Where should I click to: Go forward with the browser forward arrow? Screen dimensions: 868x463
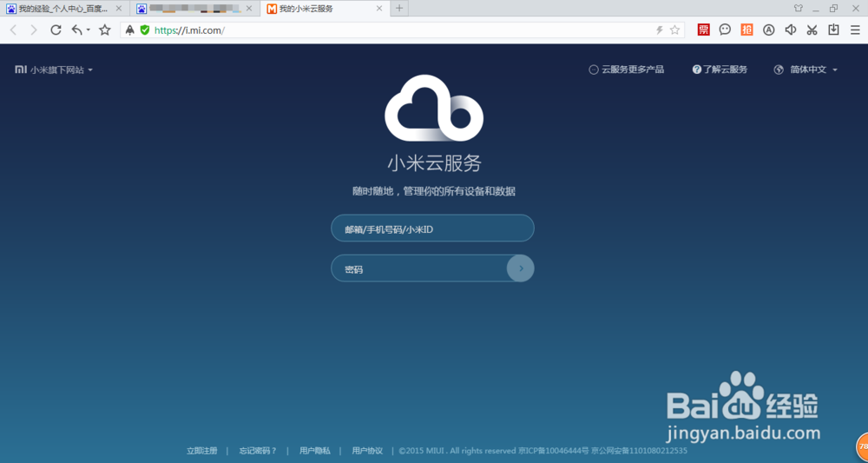coord(35,30)
